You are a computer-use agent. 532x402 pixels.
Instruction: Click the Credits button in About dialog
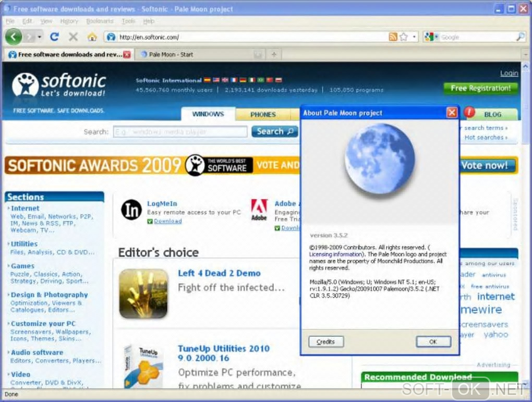tap(325, 342)
